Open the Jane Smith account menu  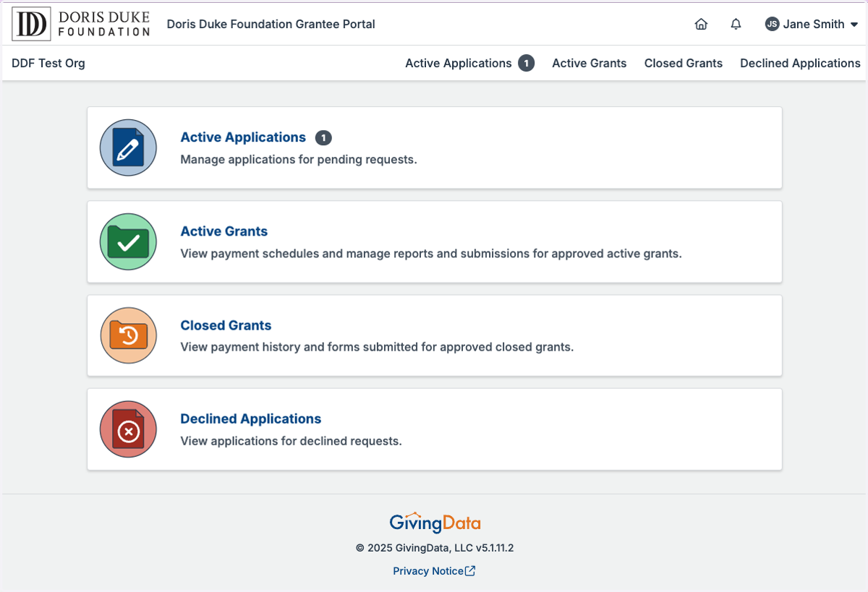[812, 24]
